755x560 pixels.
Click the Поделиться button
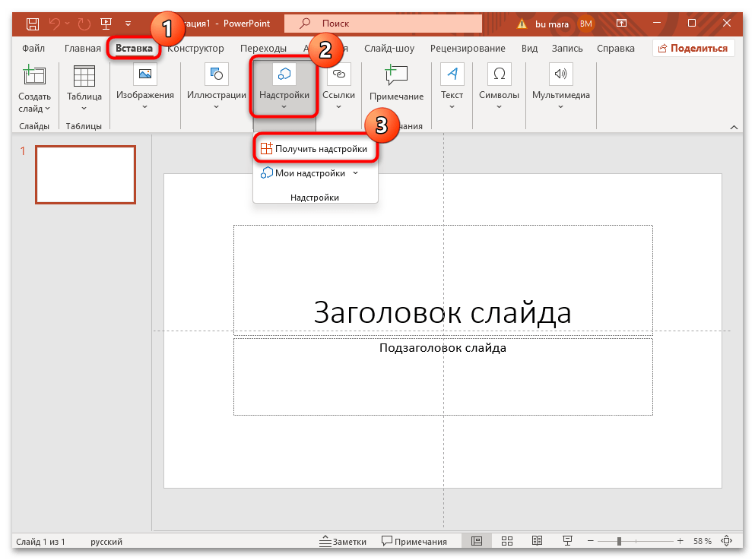[x=693, y=47]
